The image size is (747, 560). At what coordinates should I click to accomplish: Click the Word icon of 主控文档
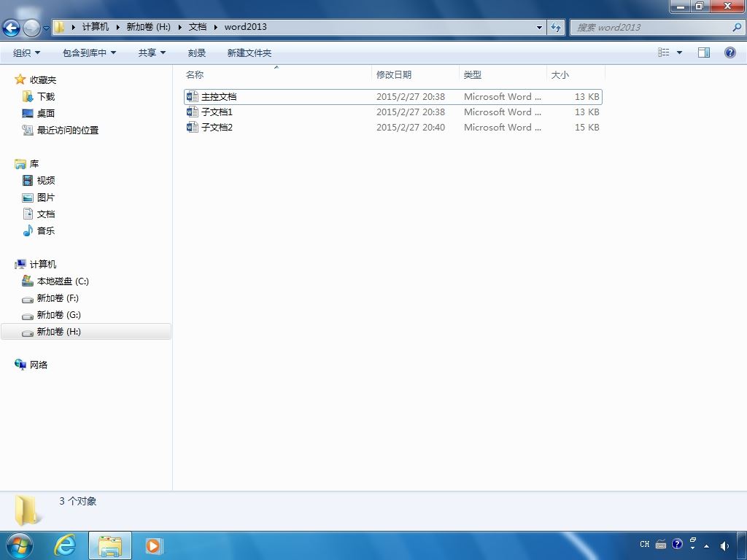[x=193, y=97]
